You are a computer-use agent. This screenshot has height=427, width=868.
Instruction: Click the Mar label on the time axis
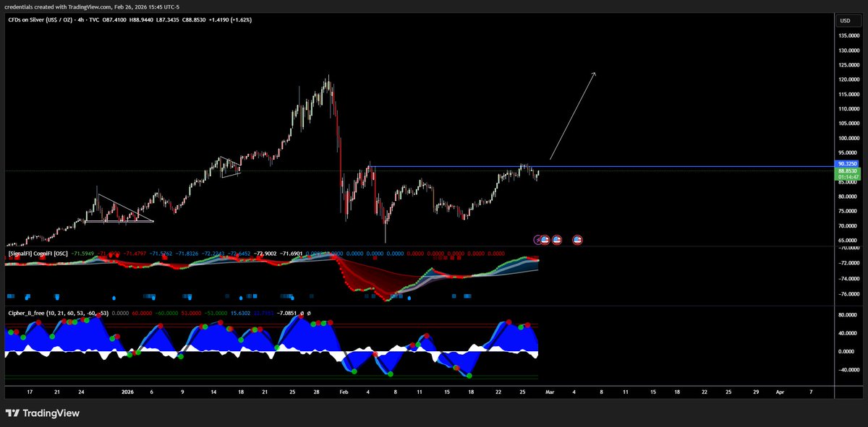[x=548, y=392]
